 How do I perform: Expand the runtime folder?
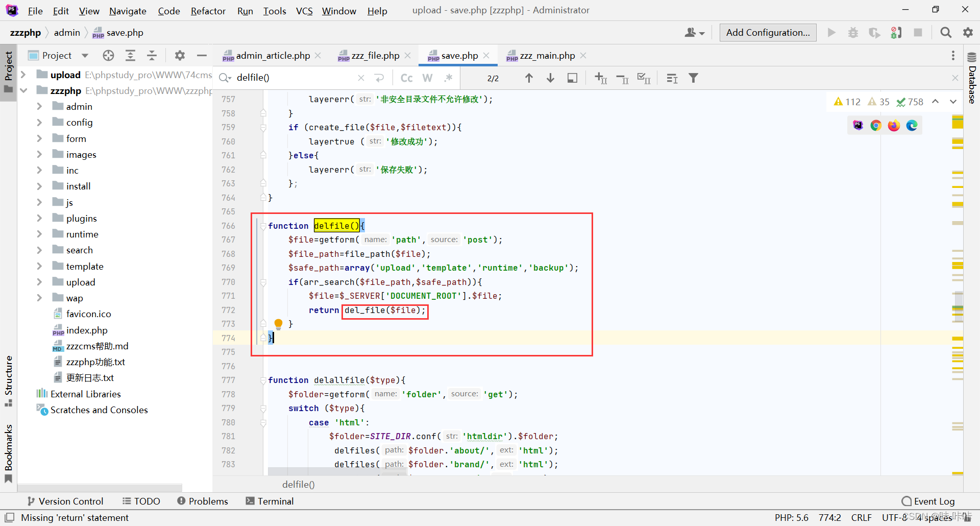(x=39, y=234)
